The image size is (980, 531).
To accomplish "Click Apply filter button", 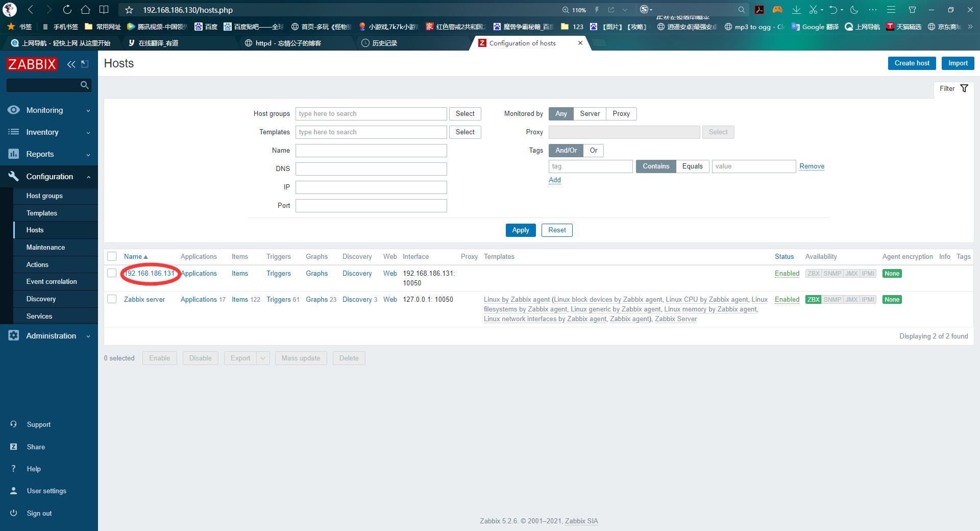I will 521,230.
